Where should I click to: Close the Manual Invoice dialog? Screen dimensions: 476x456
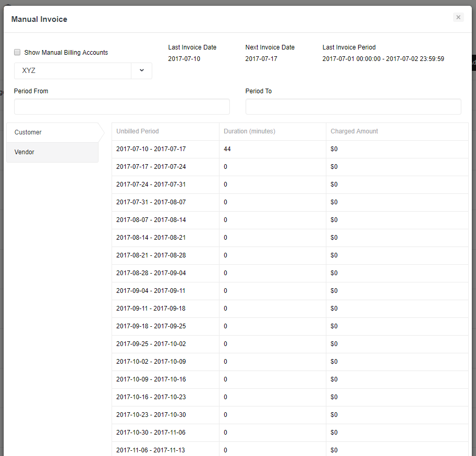458,17
